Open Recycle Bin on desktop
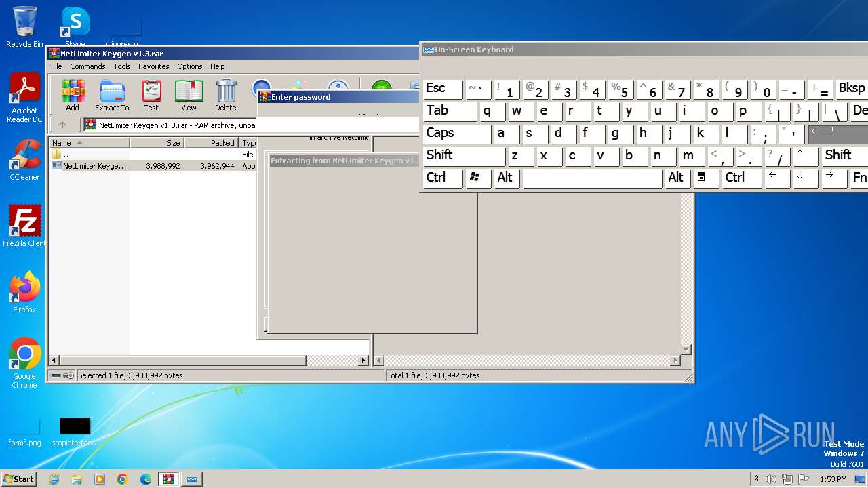 point(24,27)
